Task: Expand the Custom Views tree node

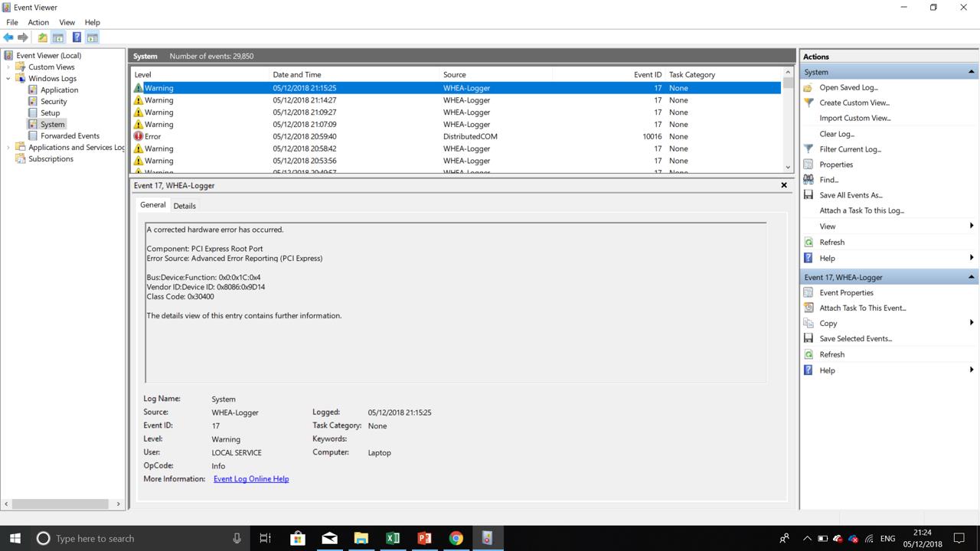Action: (x=7, y=67)
